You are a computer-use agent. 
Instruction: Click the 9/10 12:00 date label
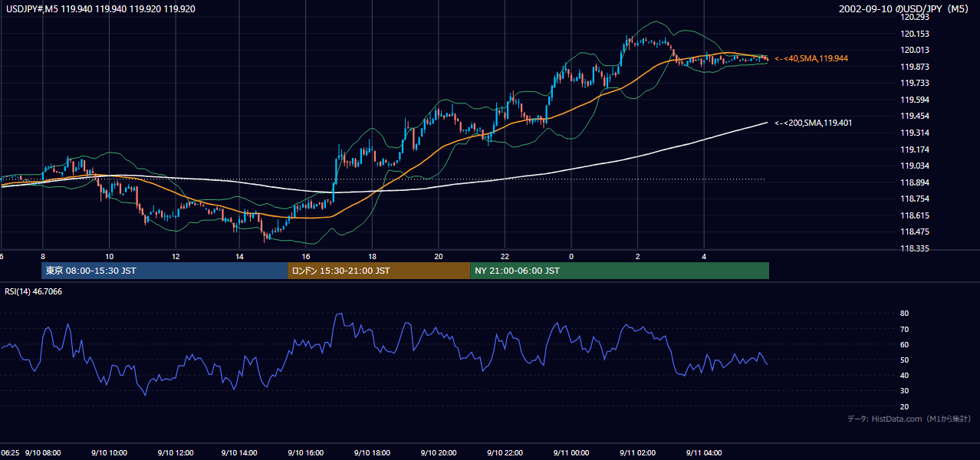(176, 452)
